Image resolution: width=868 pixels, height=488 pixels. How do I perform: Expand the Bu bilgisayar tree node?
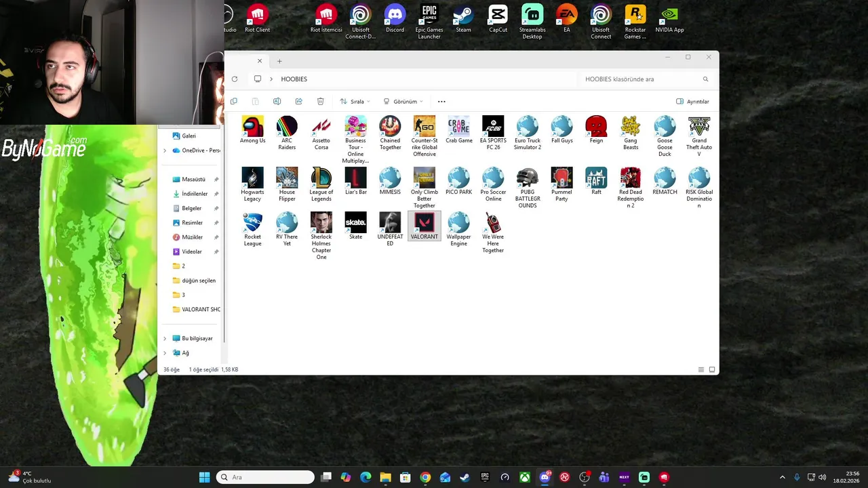pyautogui.click(x=165, y=338)
